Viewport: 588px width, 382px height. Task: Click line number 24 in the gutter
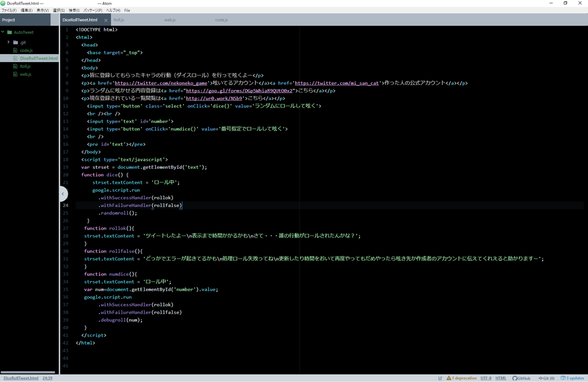tap(65, 205)
